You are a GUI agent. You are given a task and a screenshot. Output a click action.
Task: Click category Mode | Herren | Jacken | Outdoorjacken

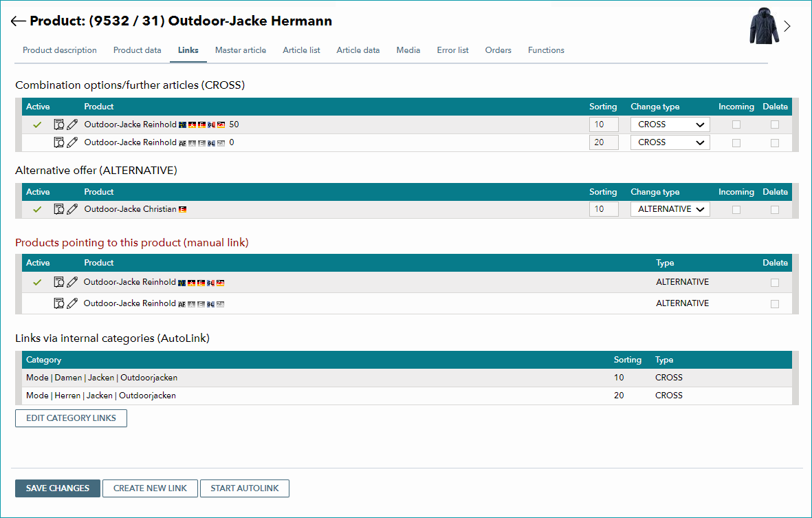(101, 396)
